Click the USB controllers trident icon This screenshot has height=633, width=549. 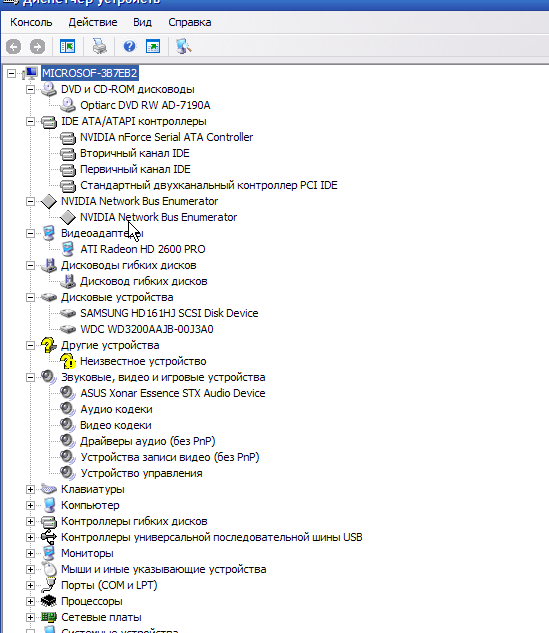(49, 537)
